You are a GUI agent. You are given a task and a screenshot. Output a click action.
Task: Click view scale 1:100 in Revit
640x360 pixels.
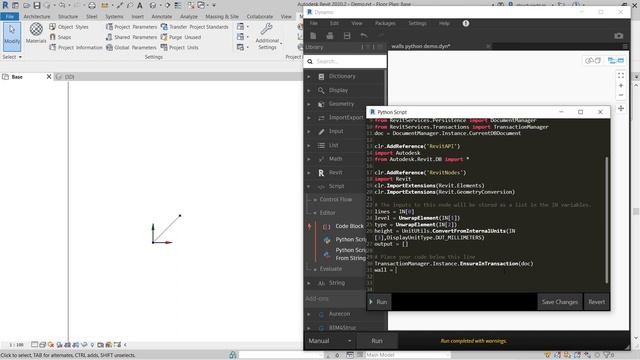(16, 345)
